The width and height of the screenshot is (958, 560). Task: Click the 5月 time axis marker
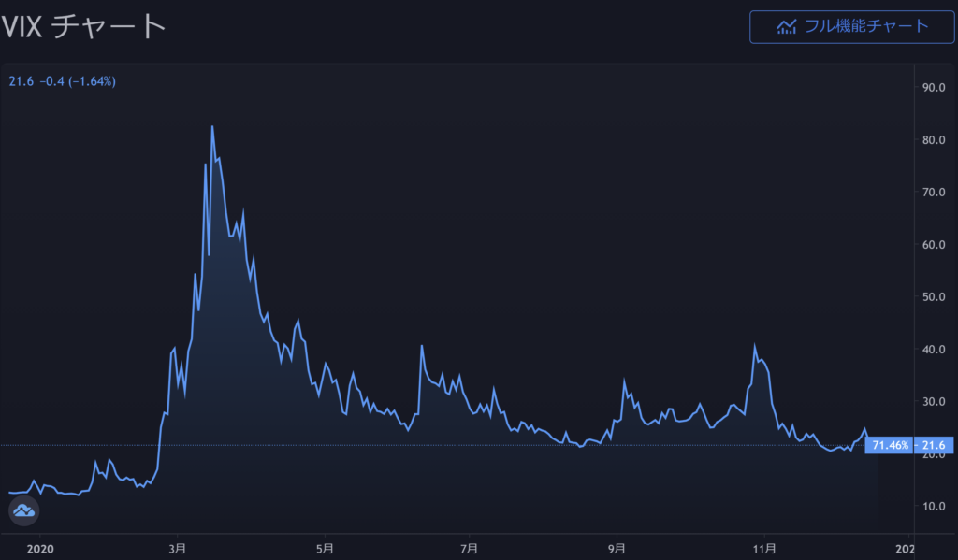(324, 548)
